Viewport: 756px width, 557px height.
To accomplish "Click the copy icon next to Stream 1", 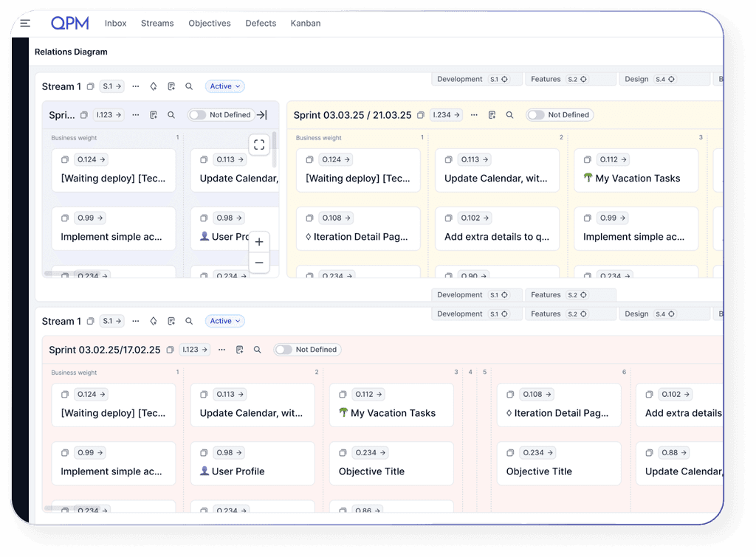I will point(91,86).
